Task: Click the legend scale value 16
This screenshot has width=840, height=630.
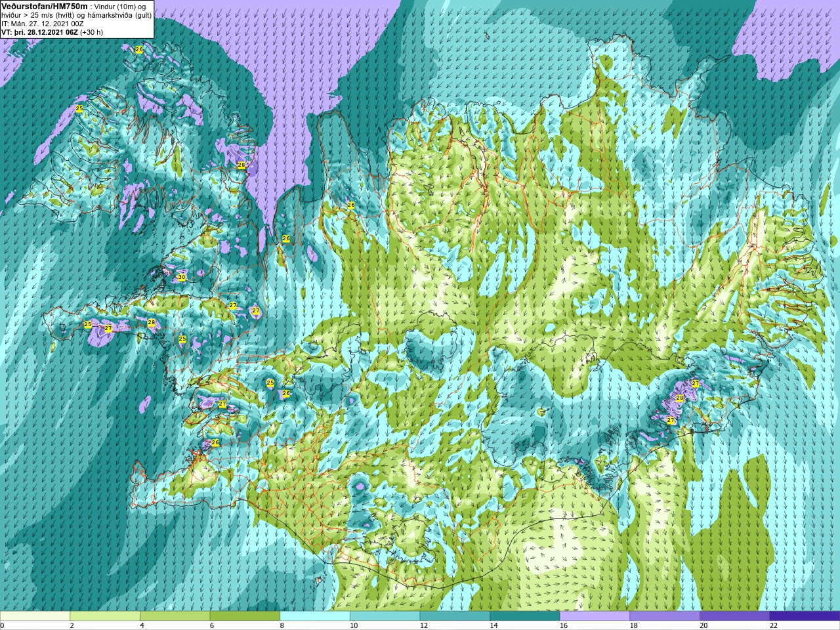Action: pyautogui.click(x=564, y=625)
